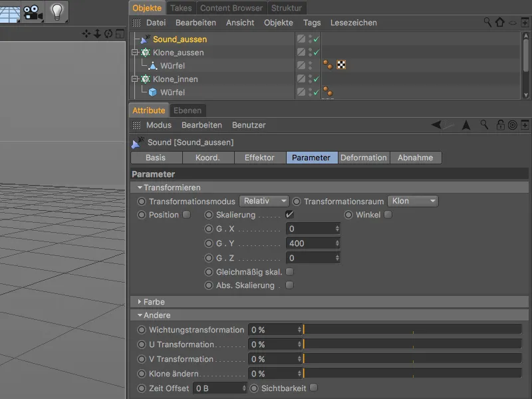532x399 pixels.
Task: Click the grip dots icon left of Datei
Action: click(x=136, y=23)
